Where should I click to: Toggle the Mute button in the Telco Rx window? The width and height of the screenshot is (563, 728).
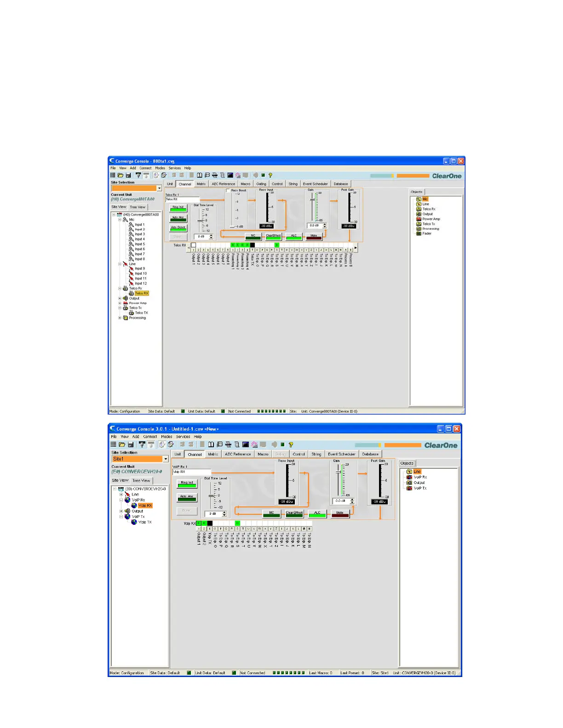314,236
